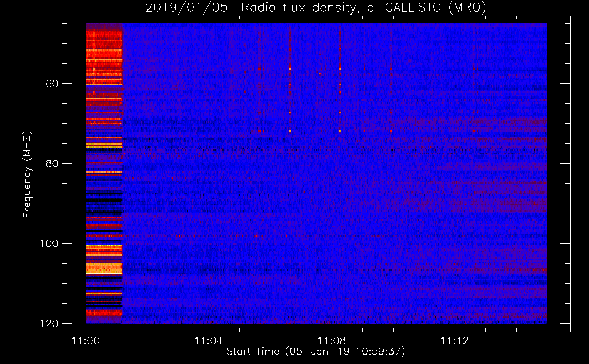
Task: Click the plot title '2019/01/05 Radio flux density, e-CALLISTO (MRO)'
Action: [316, 7]
